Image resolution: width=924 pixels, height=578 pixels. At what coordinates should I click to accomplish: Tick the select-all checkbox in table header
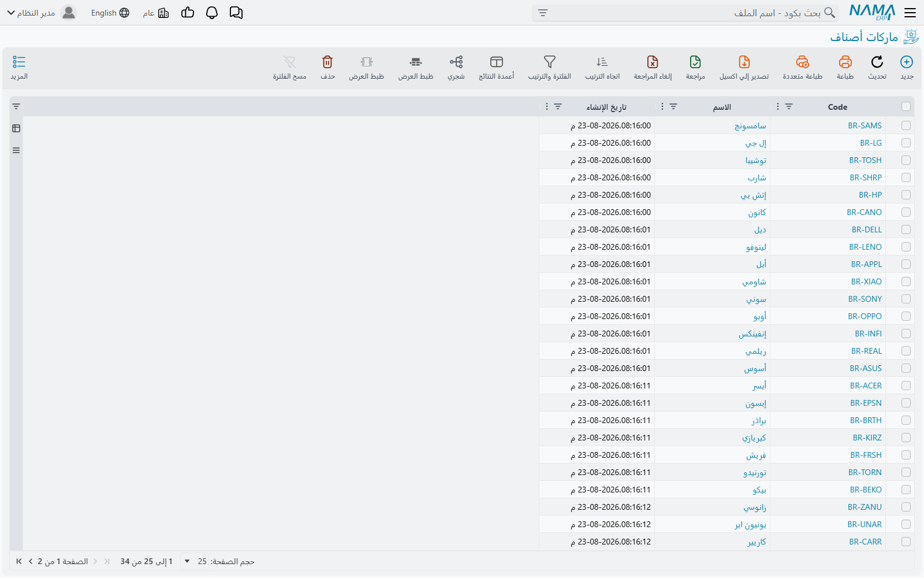click(906, 106)
